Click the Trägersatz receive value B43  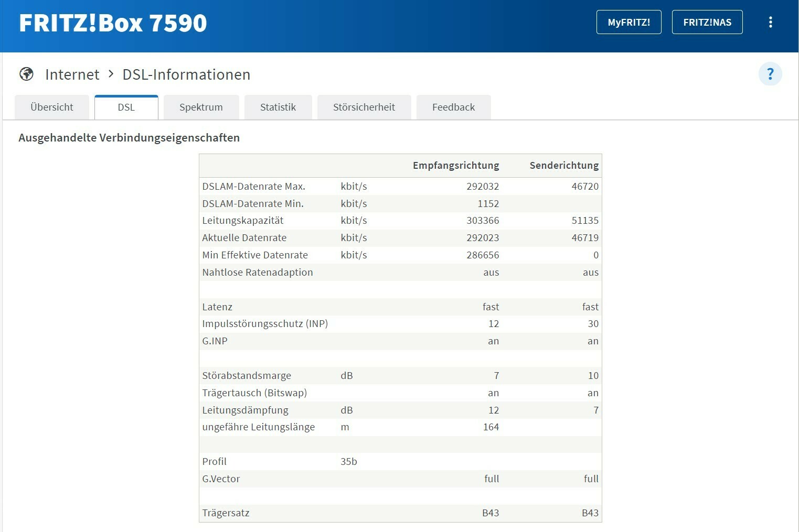491,513
